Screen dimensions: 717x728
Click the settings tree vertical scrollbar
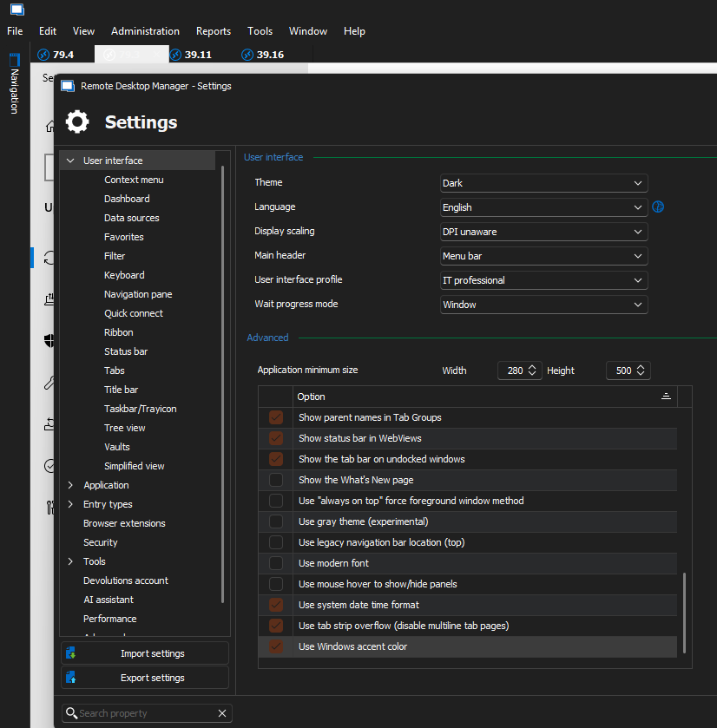click(223, 384)
